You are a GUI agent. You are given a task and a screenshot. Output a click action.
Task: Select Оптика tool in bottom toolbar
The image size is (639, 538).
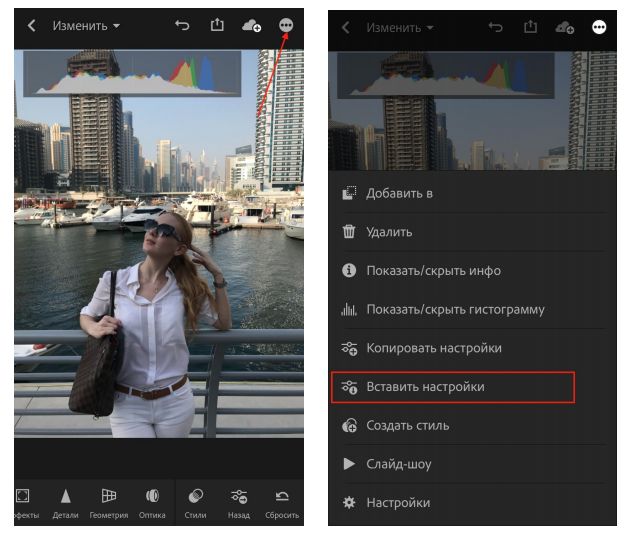point(152,504)
